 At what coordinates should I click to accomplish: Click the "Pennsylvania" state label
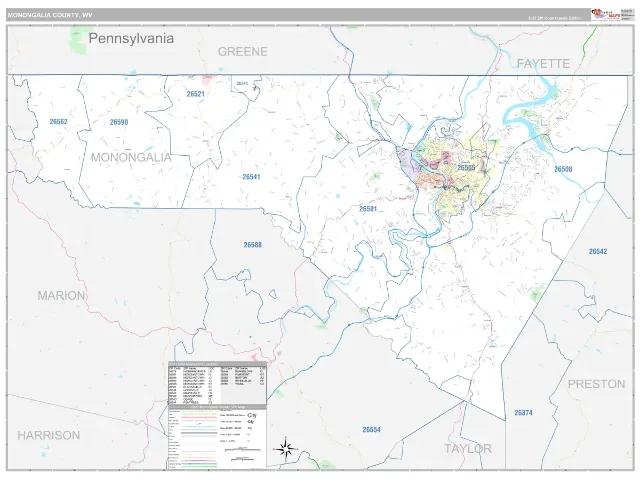pyautogui.click(x=131, y=38)
